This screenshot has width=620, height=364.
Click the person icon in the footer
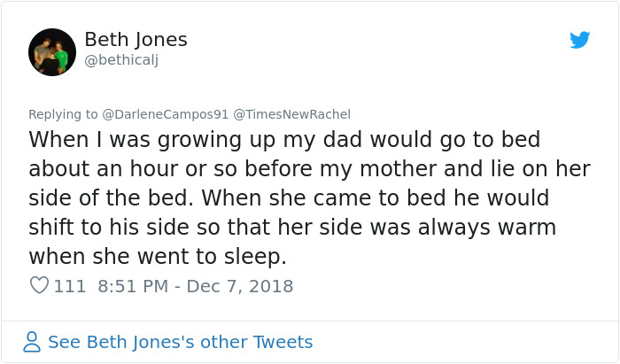click(33, 342)
